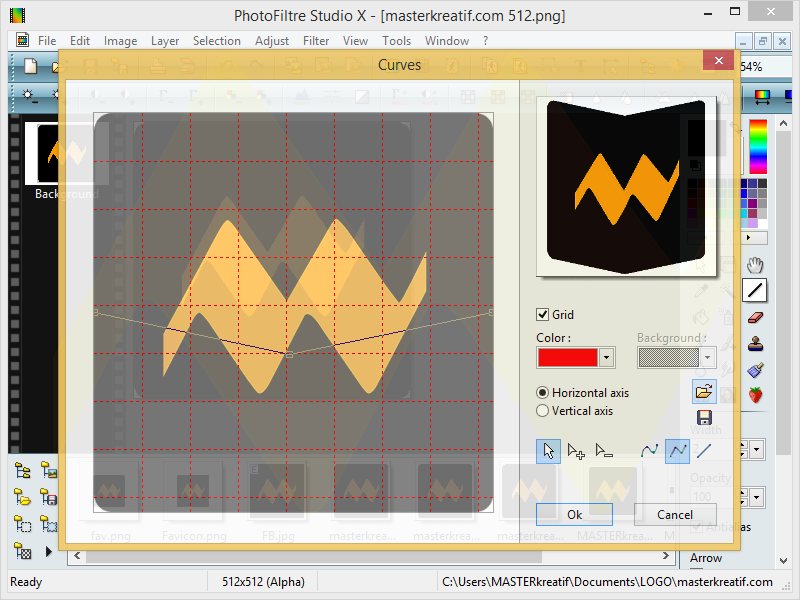
Task: Click the color spectrum toolbar icon
Action: 762,95
